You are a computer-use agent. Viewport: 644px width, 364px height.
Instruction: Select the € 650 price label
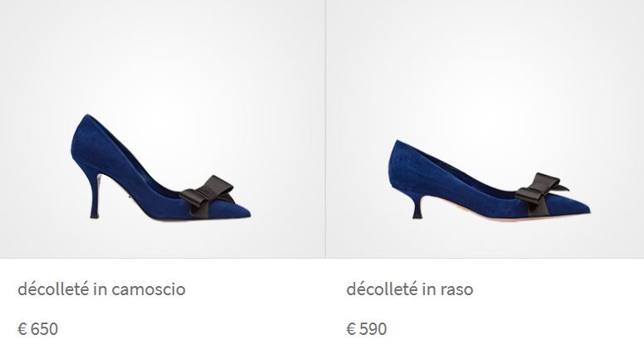38,328
